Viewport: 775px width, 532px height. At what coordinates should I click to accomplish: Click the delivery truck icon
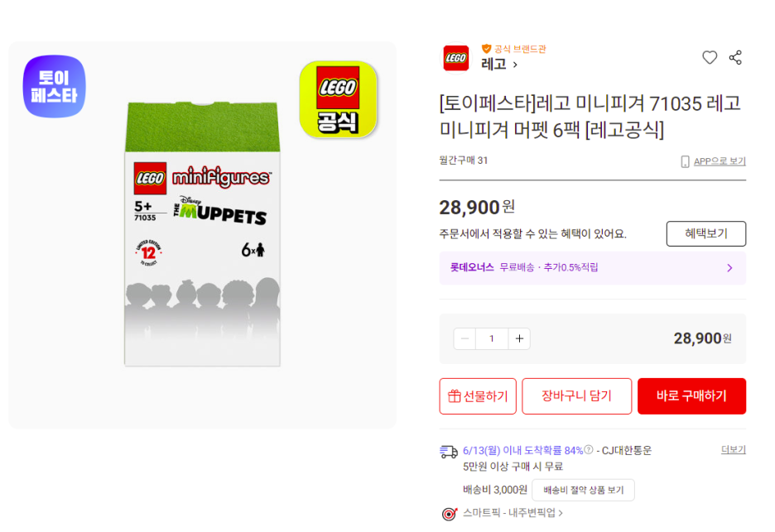coord(448,452)
